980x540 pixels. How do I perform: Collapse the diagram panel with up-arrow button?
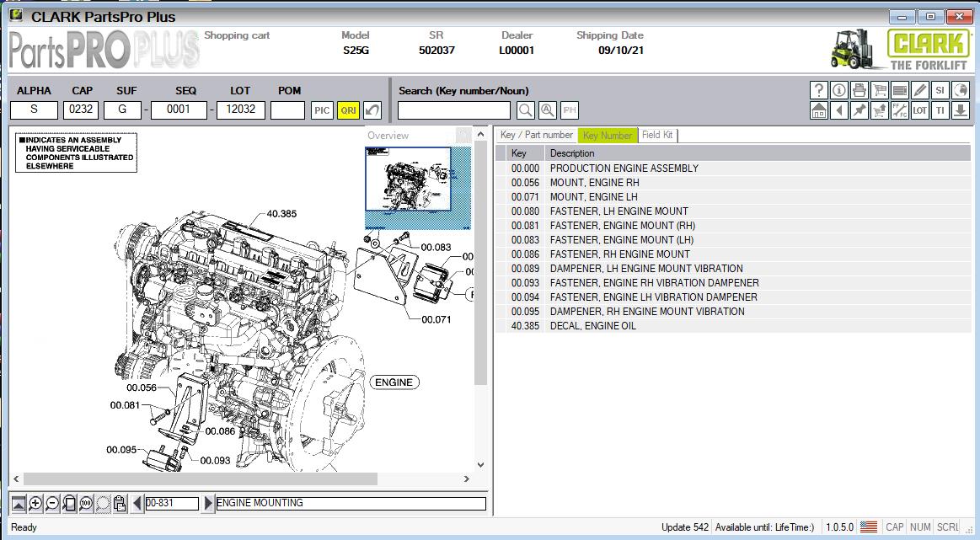(x=19, y=504)
